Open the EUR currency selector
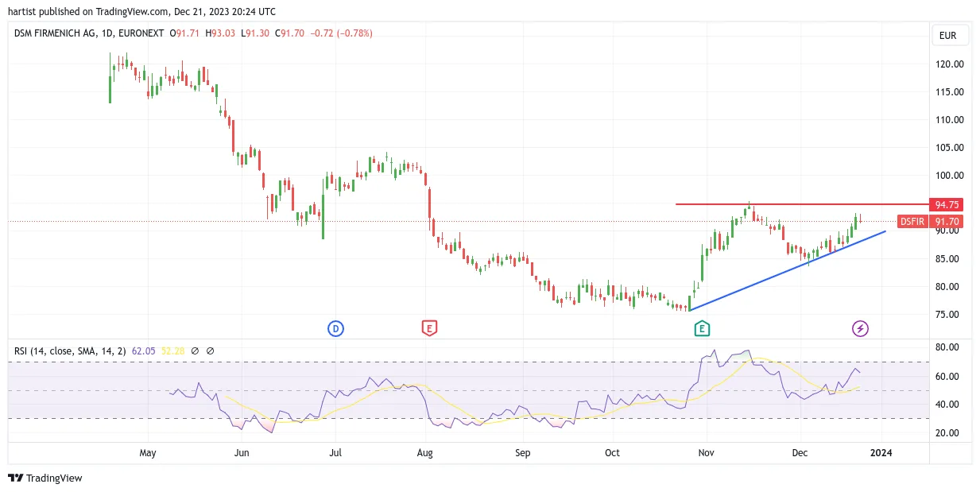Screen dimensions: 980x492 [x=947, y=35]
